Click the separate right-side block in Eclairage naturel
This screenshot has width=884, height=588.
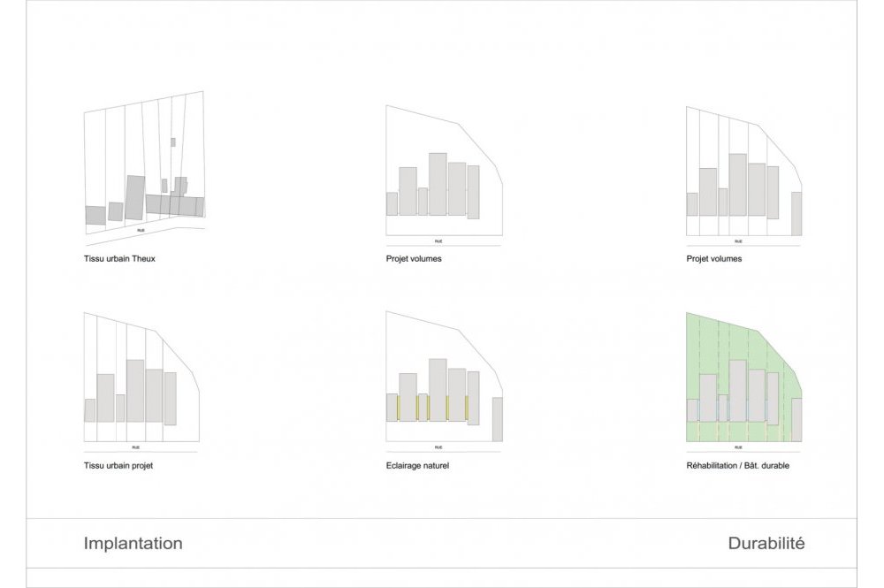(x=497, y=419)
